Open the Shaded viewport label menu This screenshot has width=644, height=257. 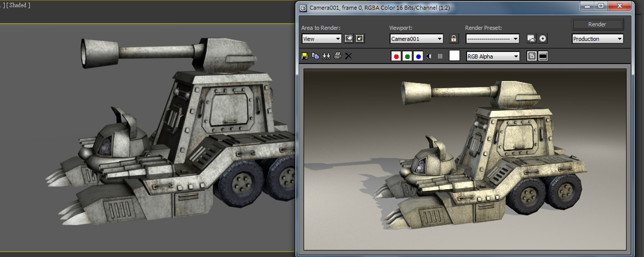(18, 5)
